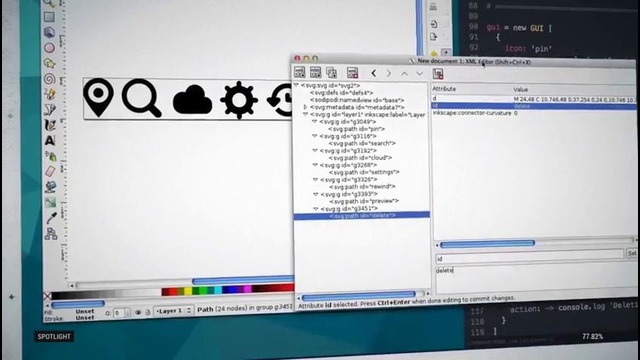Select the circle/ellipse tool
The height and width of the screenshot is (360, 640).
pyautogui.click(x=49, y=48)
